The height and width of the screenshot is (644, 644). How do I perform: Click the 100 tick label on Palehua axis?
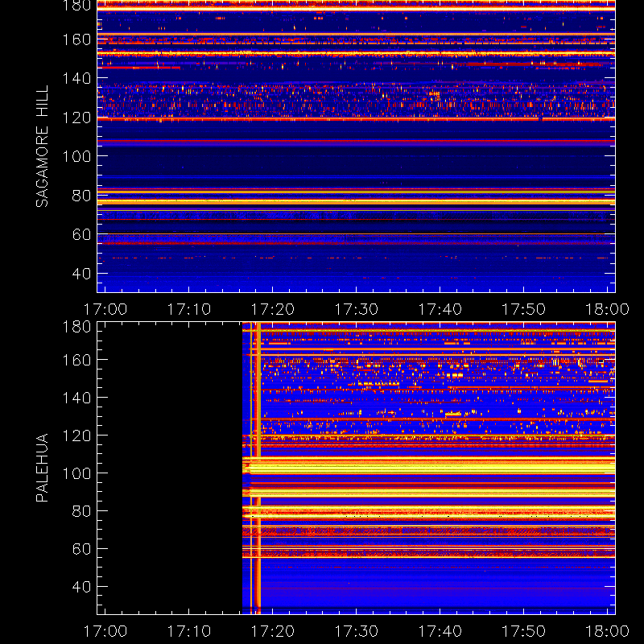click(76, 473)
